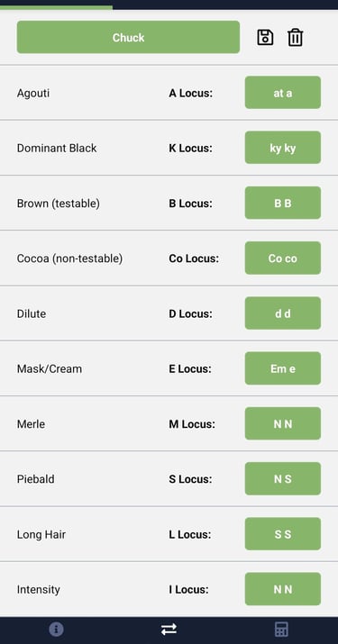
Task: Select the E Locus 'Em e' button
Action: click(283, 368)
